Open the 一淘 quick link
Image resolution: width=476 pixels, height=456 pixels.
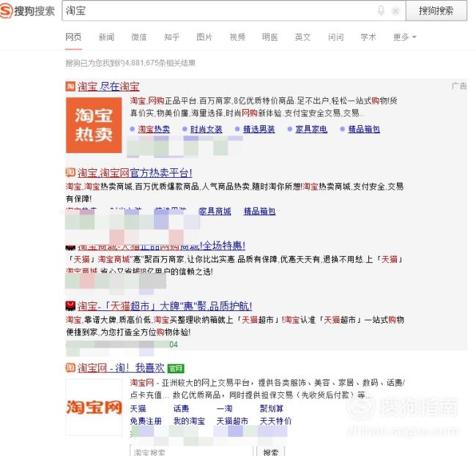coord(225,408)
